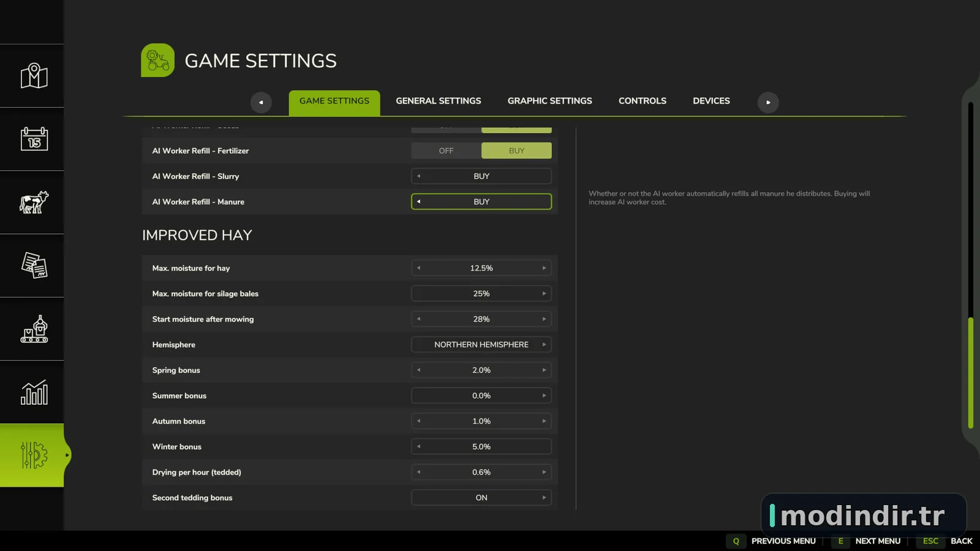
Task: Open the statistics bar chart icon
Action: (34, 392)
